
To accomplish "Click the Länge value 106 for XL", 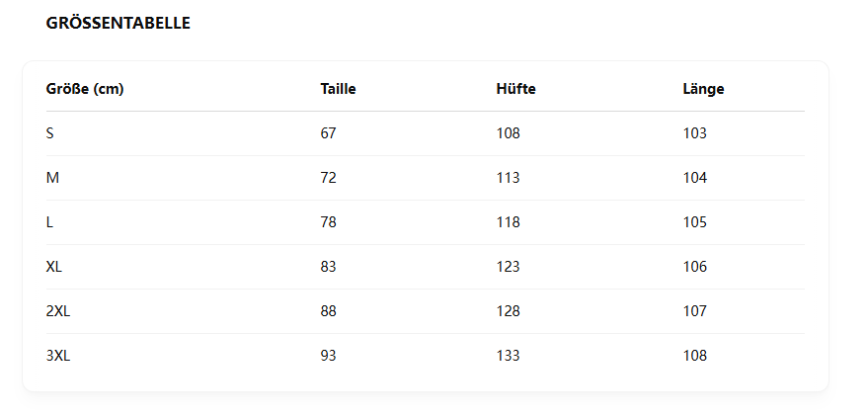I will point(695,267).
